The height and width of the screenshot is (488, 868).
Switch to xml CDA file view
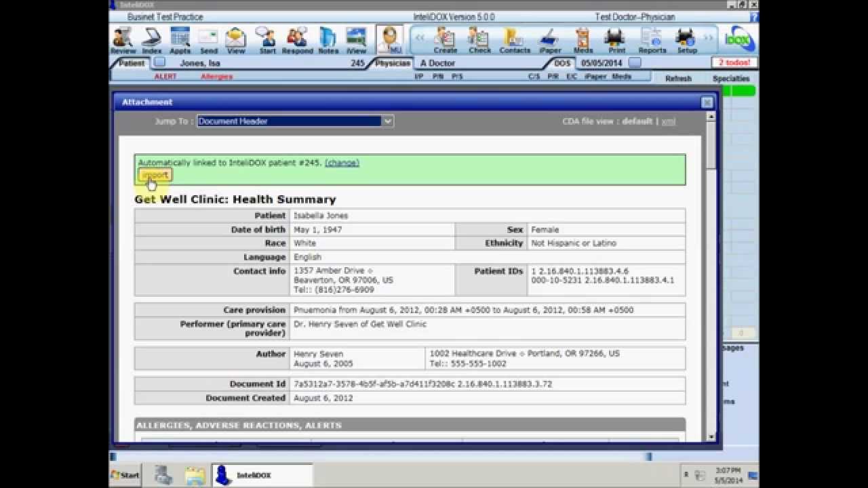669,121
